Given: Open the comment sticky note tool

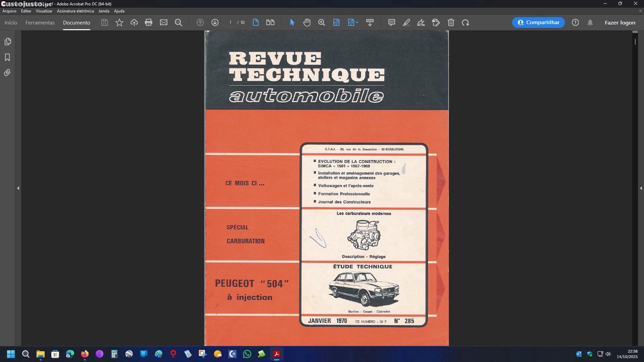Looking at the screenshot, I should [391, 22].
